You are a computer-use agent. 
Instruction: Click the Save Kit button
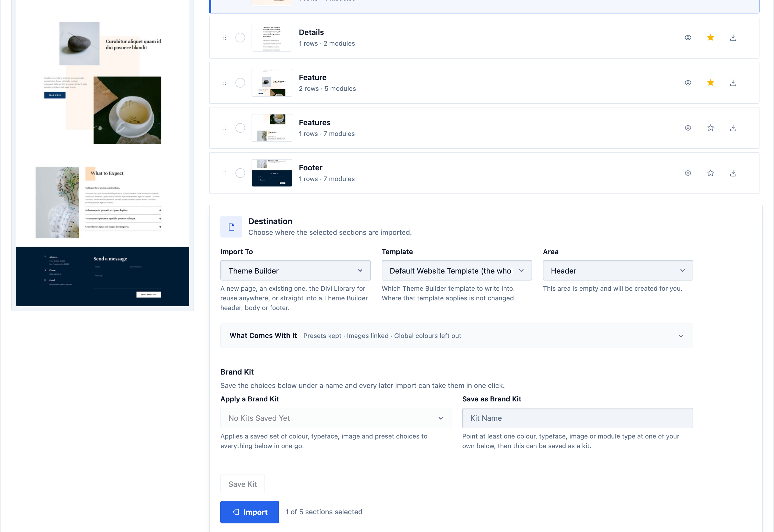click(x=243, y=484)
